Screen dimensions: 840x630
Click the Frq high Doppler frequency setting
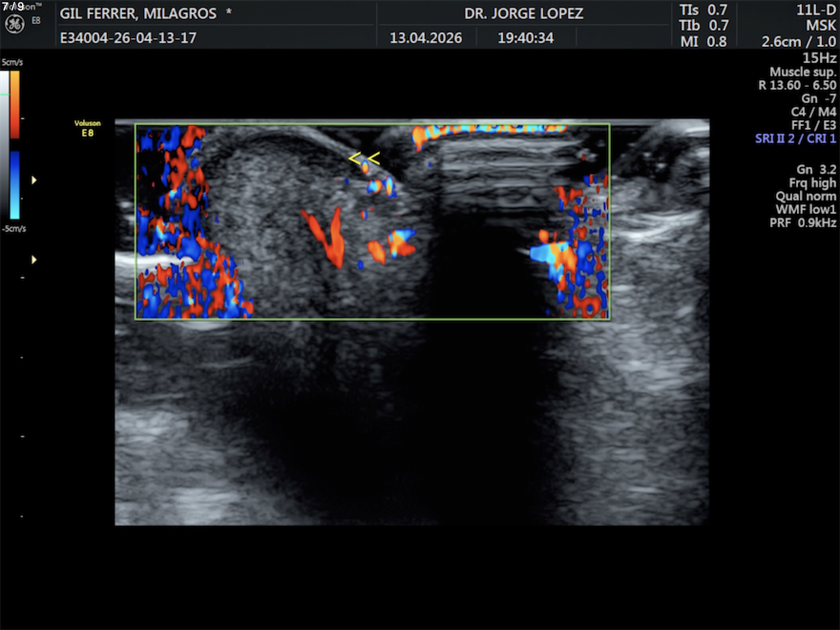point(812,183)
